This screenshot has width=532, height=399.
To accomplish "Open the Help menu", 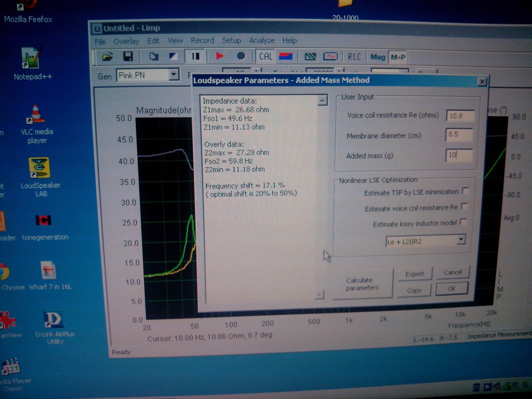I will [290, 40].
